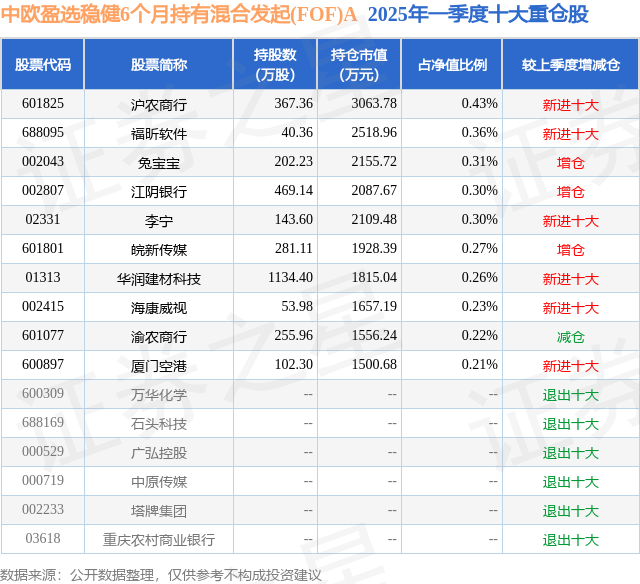Select the 占净值比例 column header
This screenshot has height=584, width=640.
pyautogui.click(x=452, y=64)
